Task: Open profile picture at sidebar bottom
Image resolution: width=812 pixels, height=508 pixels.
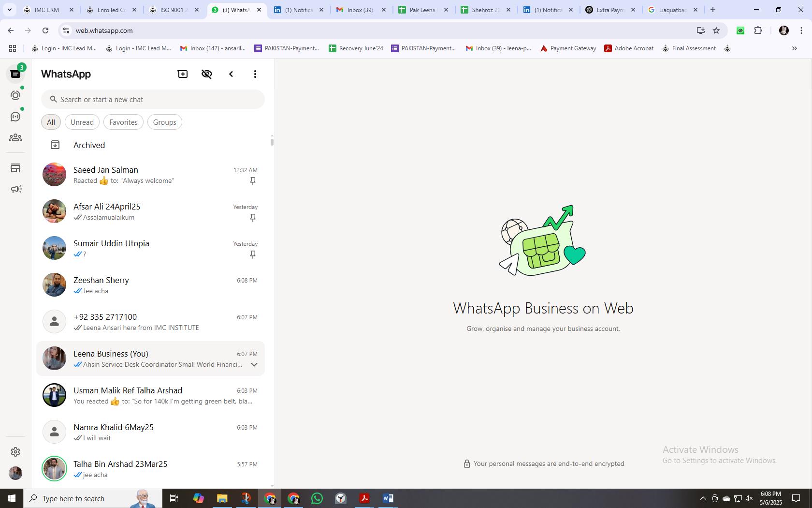Action: (15, 473)
